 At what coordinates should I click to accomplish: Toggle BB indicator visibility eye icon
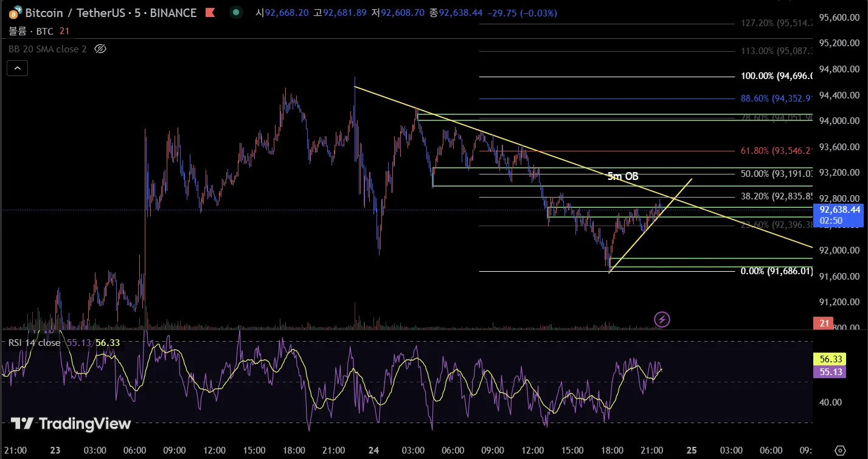101,49
